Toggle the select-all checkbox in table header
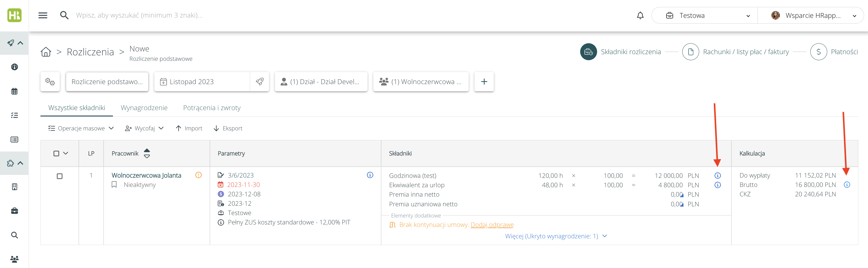 [x=56, y=154]
